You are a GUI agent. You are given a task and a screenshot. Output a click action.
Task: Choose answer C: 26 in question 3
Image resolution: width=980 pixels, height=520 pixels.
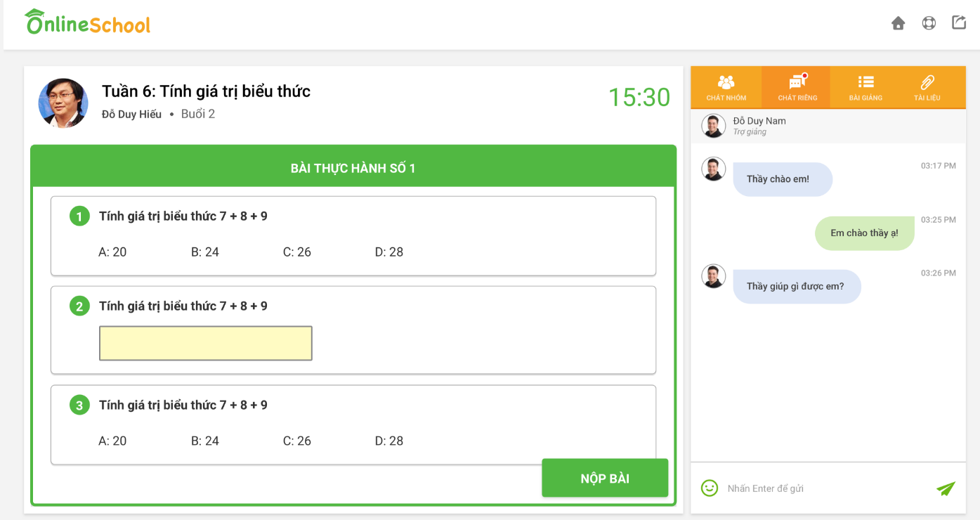(x=297, y=441)
